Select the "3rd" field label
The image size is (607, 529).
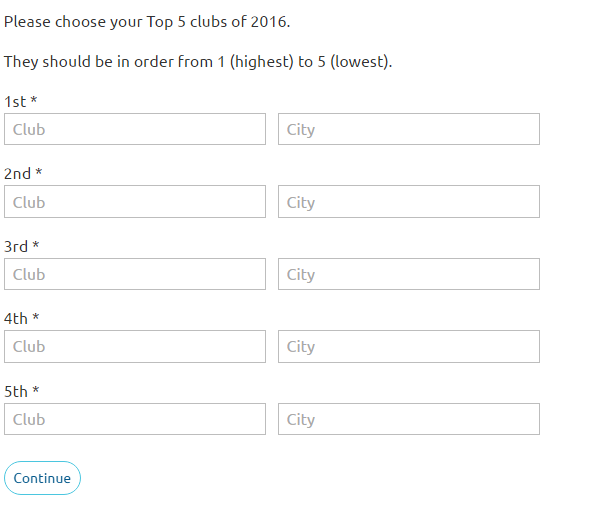pyautogui.click(x=16, y=246)
